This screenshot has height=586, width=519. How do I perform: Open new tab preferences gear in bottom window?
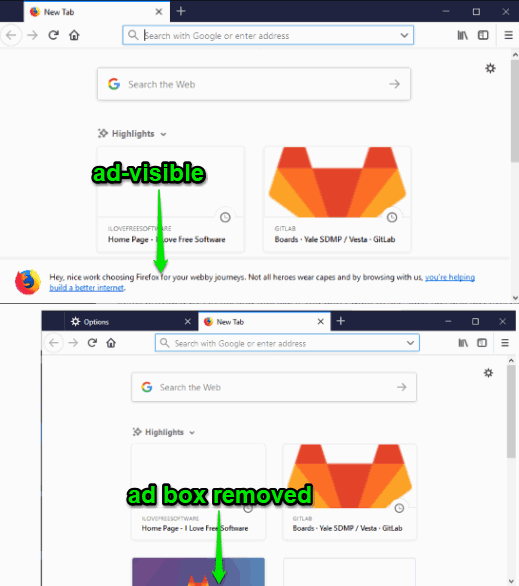point(488,373)
